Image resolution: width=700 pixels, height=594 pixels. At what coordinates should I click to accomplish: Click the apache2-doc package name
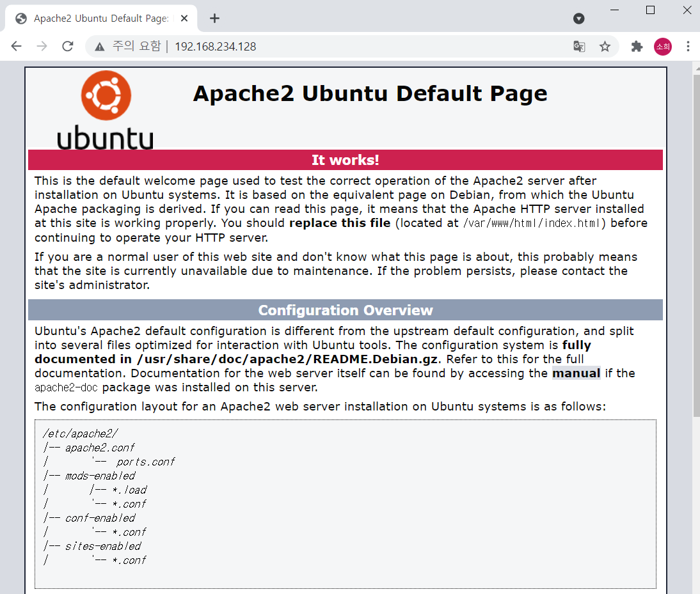(66, 387)
